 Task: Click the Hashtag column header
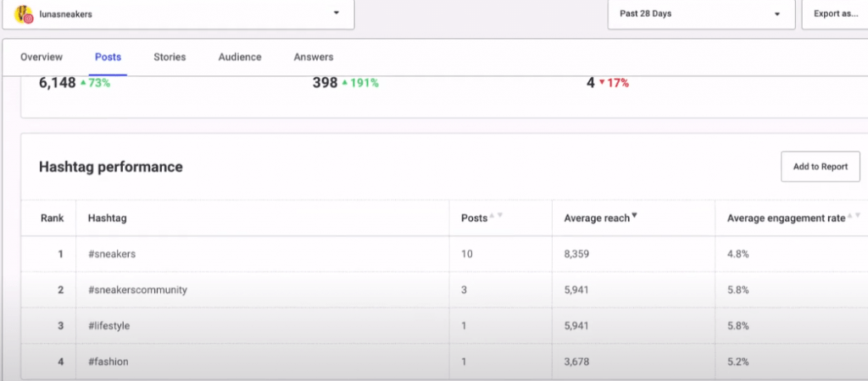tap(108, 218)
